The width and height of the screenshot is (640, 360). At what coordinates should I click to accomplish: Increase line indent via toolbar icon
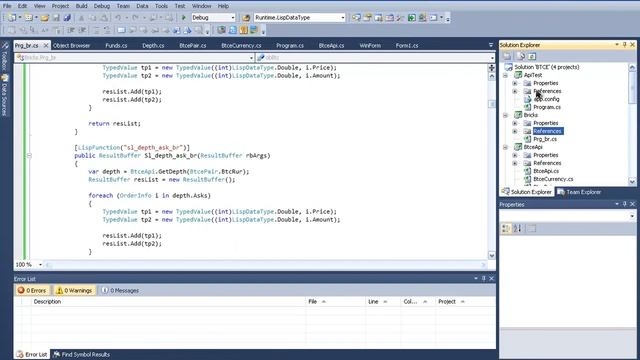[82, 30]
